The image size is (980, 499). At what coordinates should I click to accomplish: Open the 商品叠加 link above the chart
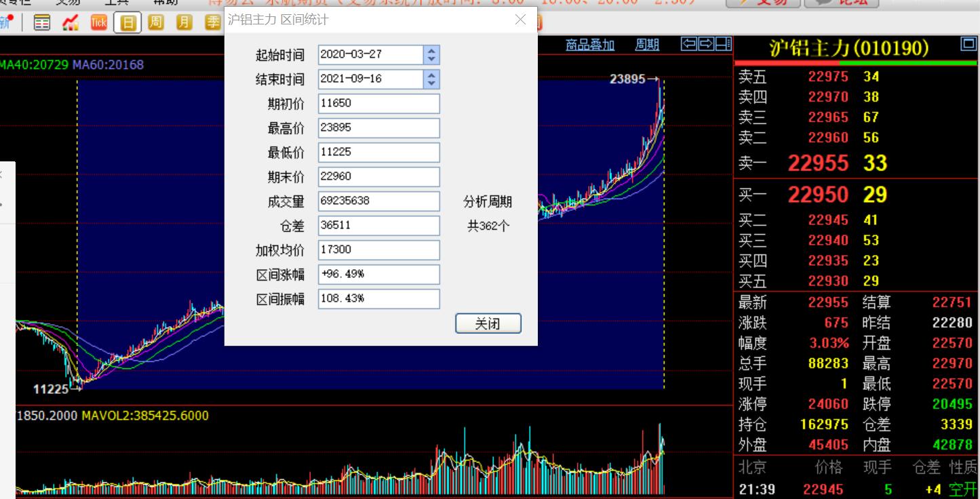click(590, 45)
